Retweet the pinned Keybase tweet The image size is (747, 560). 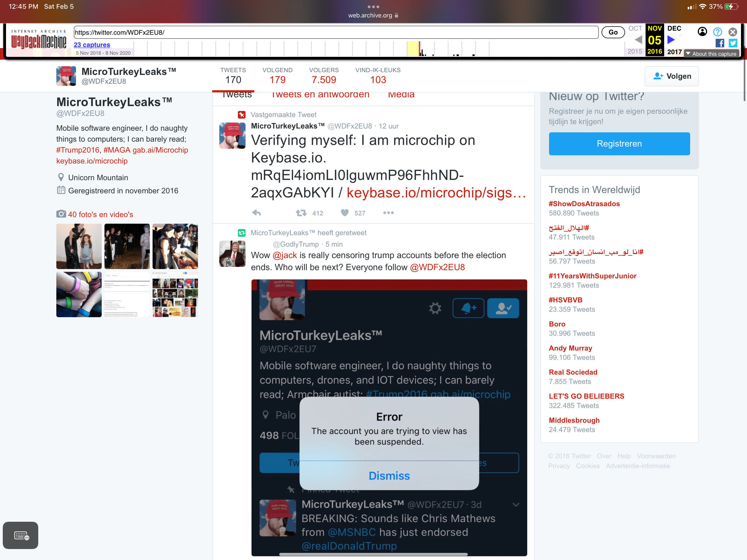coord(301,213)
